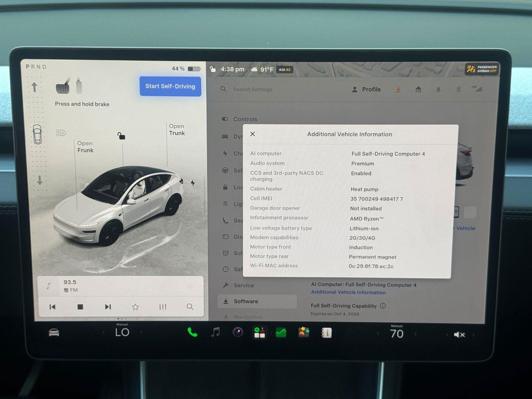Tap the PRND gear indicator
The height and width of the screenshot is (399, 532).
[36, 67]
